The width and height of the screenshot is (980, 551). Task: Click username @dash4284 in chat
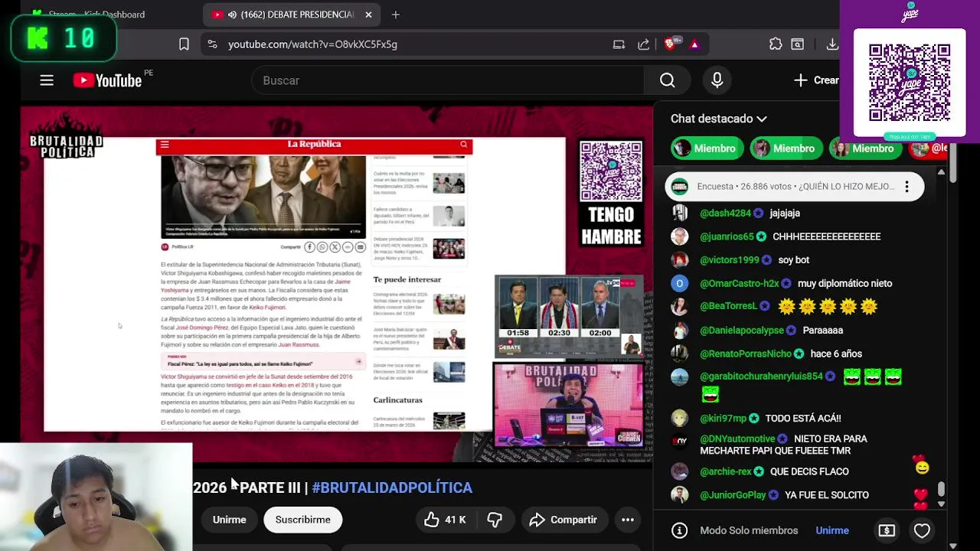point(725,214)
